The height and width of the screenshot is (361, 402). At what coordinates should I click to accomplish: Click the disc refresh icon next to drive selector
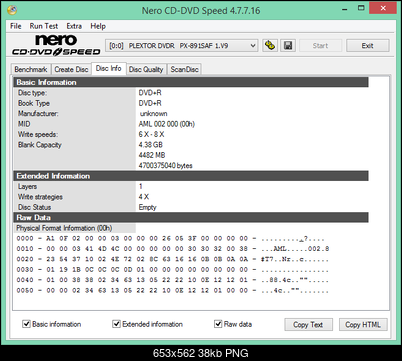click(270, 45)
